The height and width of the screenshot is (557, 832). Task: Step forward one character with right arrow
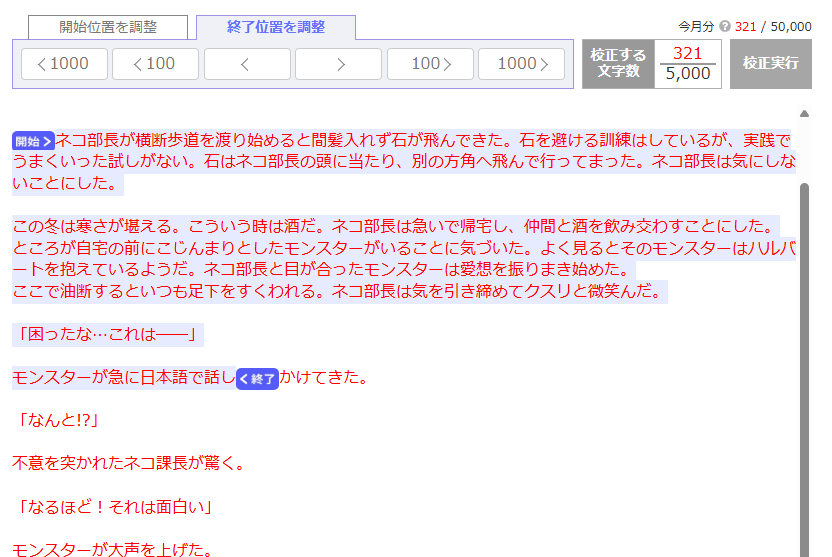(x=338, y=64)
